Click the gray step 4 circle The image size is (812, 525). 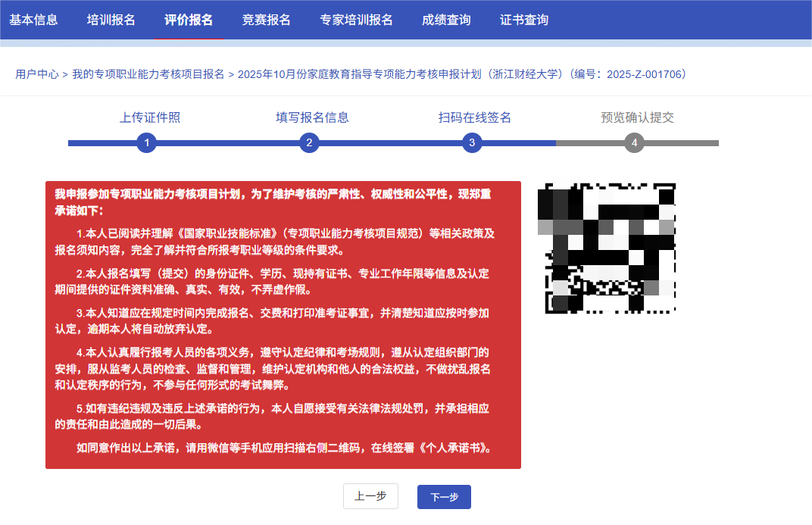pos(634,142)
